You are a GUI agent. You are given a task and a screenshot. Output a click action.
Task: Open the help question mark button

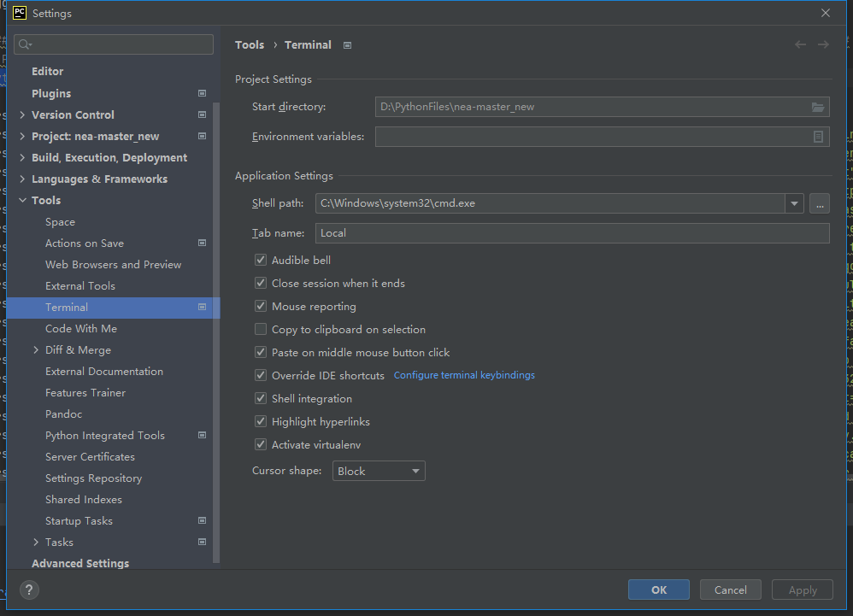click(x=29, y=590)
